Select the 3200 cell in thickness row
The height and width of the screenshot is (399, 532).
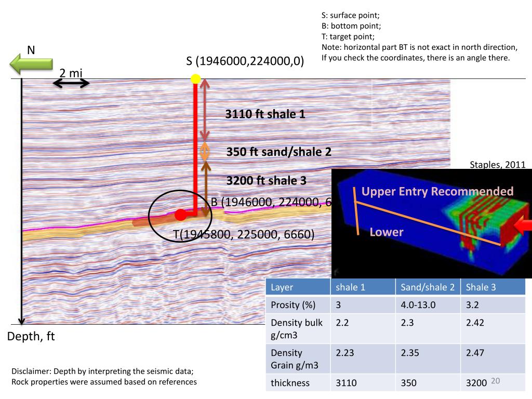pyautogui.click(x=493, y=383)
